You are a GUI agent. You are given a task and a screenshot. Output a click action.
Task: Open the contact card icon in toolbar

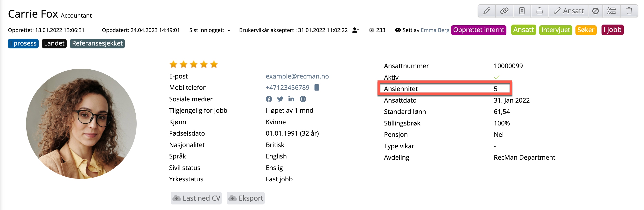tap(522, 11)
